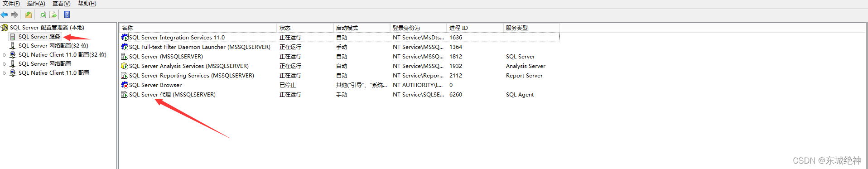Click the process ID 6260 cell
Viewport: 868px width, 169px height.
[456, 95]
